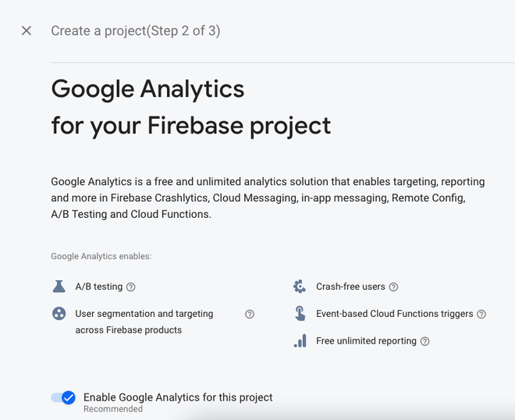Click the User segmentation and targeting icon
Image resolution: width=515 pixels, height=420 pixels.
coord(59,314)
